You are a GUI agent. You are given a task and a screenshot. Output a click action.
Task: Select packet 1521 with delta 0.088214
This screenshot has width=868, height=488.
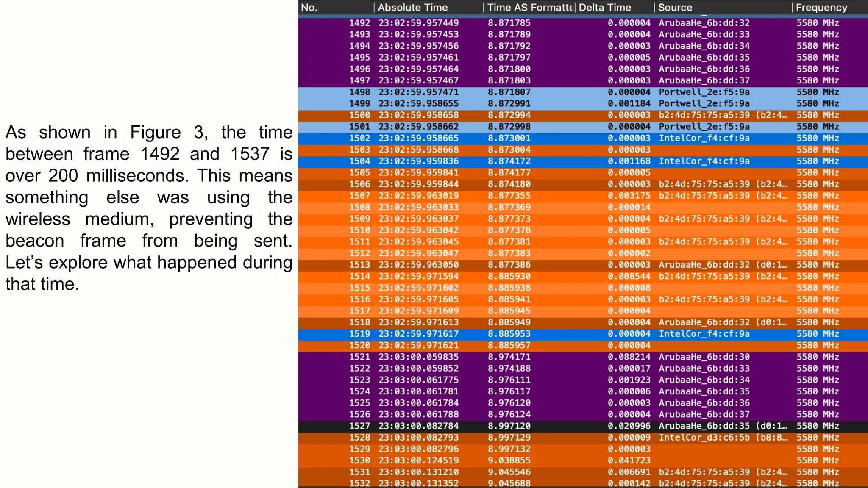583,357
